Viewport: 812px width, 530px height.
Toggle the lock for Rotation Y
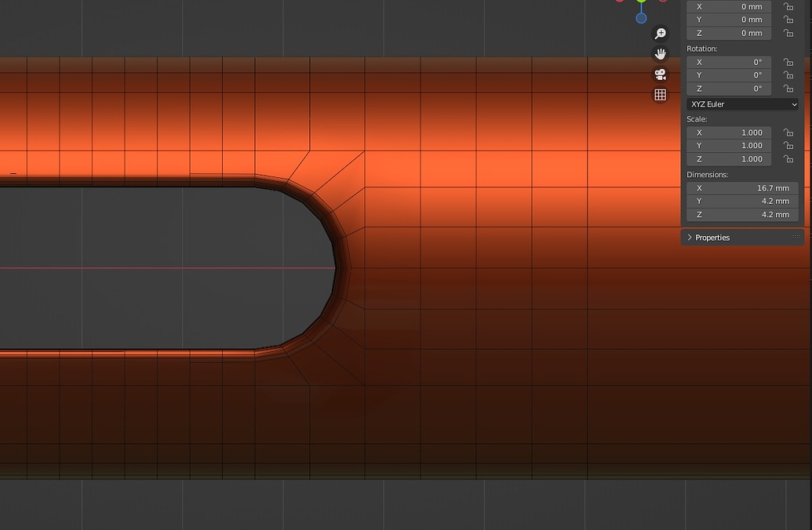tap(788, 75)
